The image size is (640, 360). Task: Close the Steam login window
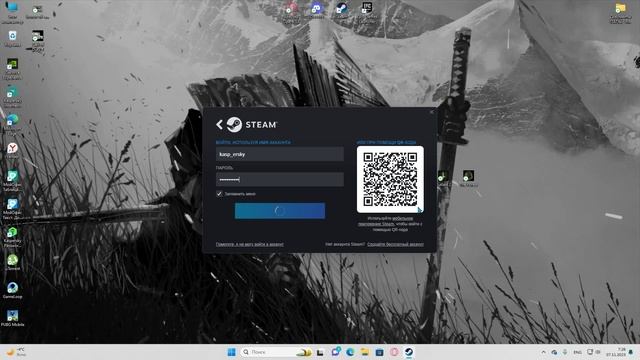click(432, 111)
